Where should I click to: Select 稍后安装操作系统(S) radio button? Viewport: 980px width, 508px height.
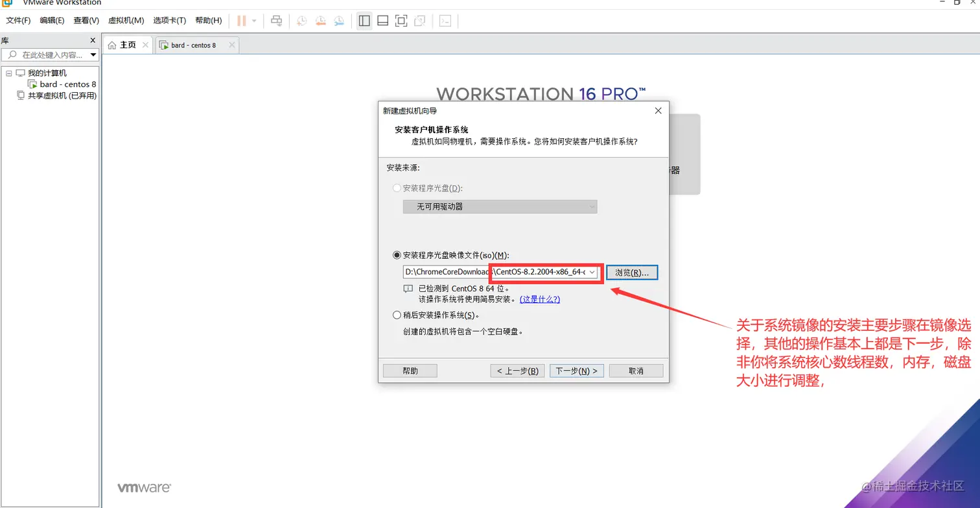pyautogui.click(x=397, y=315)
